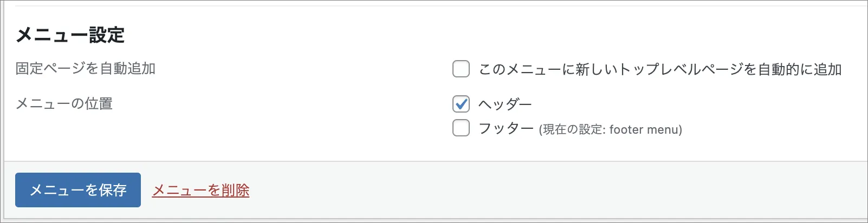
Task: Click the フッター label text
Action: 506,129
